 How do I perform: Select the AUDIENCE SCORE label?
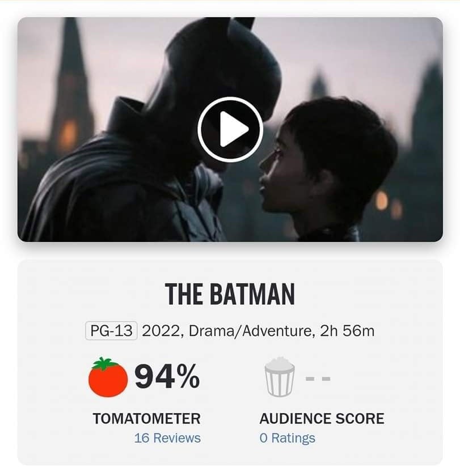tap(322, 419)
